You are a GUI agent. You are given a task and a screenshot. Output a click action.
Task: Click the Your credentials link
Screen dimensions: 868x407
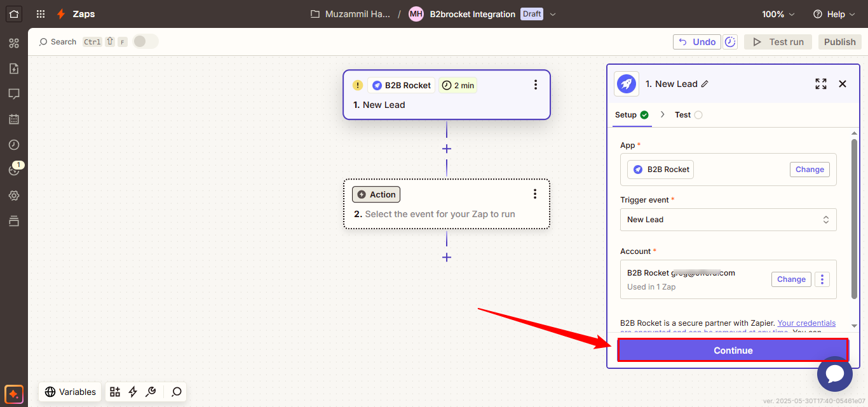click(x=806, y=323)
